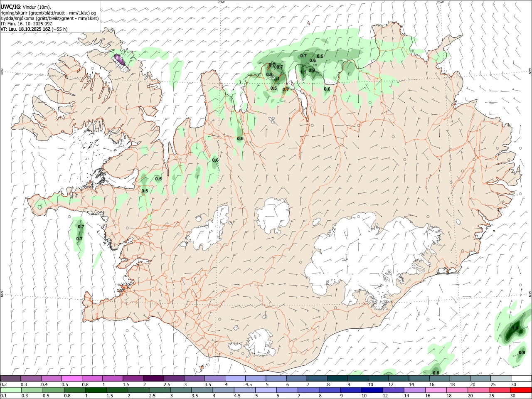The image size is (532, 399).
Task: Click the violet rain swatch labeled 12
Action: coord(393,390)
